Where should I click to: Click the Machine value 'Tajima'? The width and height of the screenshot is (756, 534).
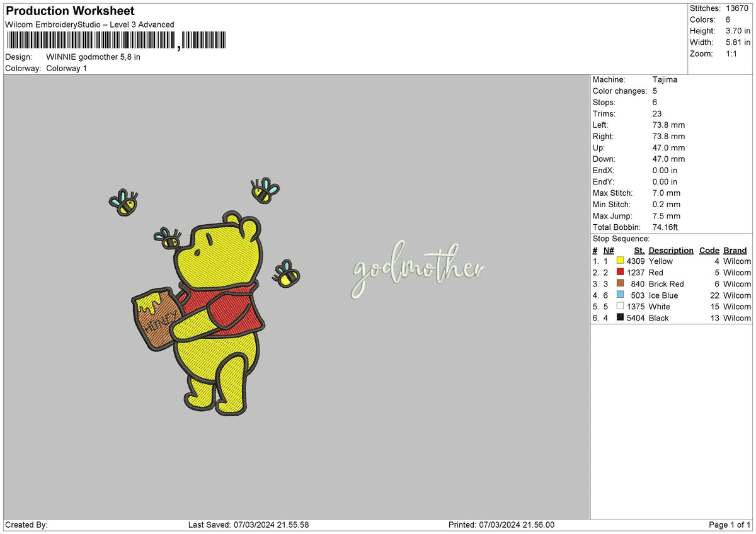point(665,79)
